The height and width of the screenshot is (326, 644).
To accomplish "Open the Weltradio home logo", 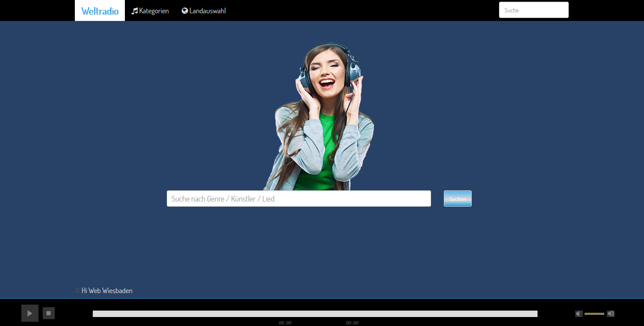I will 100,11.
